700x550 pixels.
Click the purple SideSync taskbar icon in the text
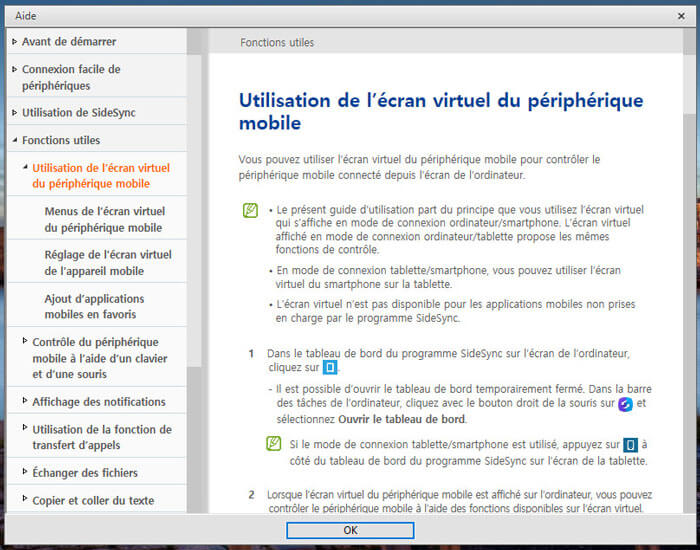point(625,404)
